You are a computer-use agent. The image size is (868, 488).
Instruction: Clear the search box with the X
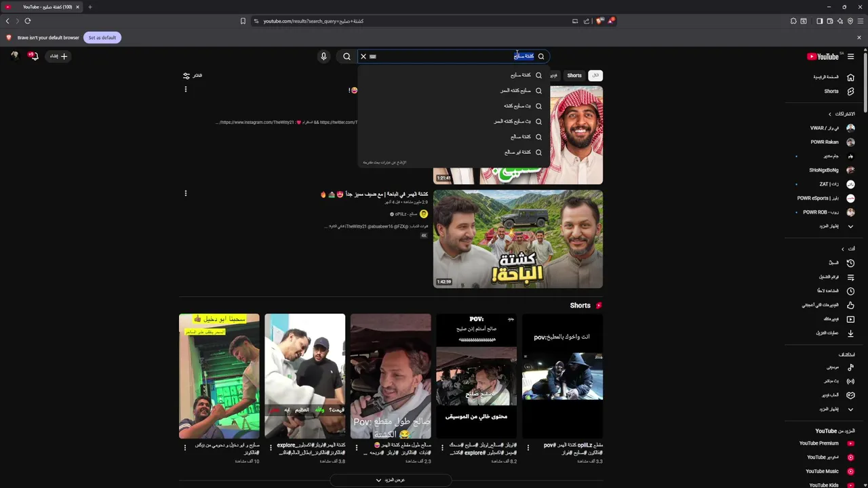click(x=363, y=56)
